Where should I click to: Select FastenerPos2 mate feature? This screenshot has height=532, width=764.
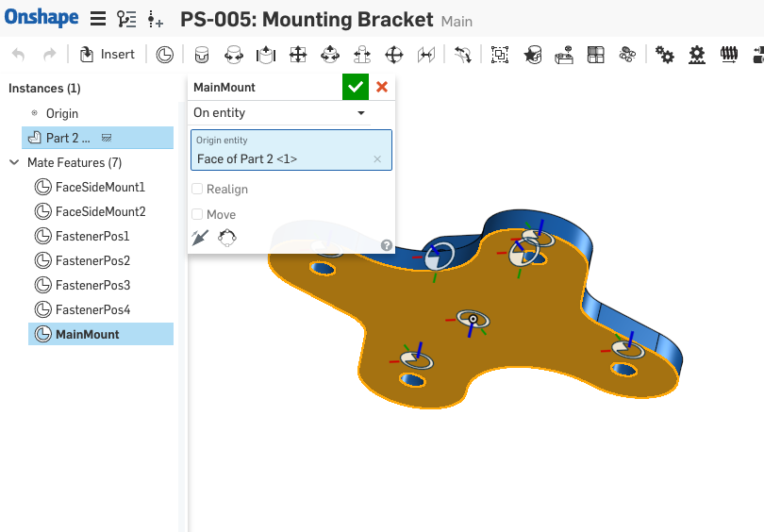tap(92, 260)
